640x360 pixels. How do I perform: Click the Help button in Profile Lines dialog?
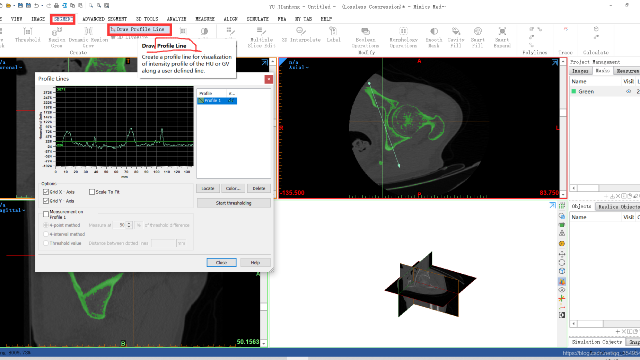click(255, 262)
